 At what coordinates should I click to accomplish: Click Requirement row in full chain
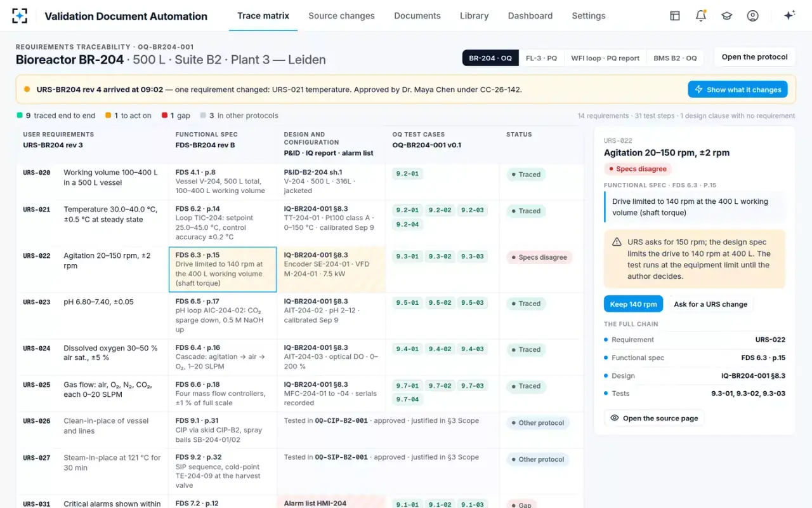[x=695, y=340]
